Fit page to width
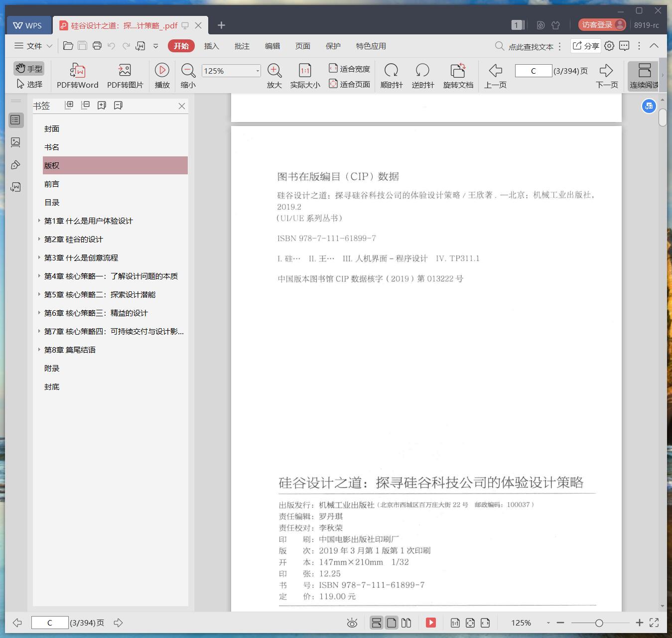This screenshot has height=638, width=672. (349, 69)
